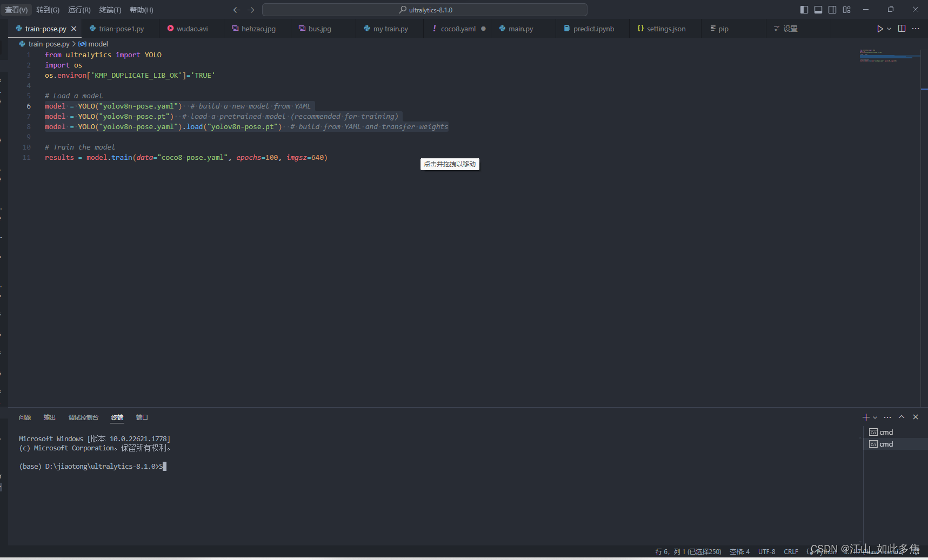The image size is (928, 560).
Task: Add a new terminal with plus icon
Action: pyautogui.click(x=865, y=417)
